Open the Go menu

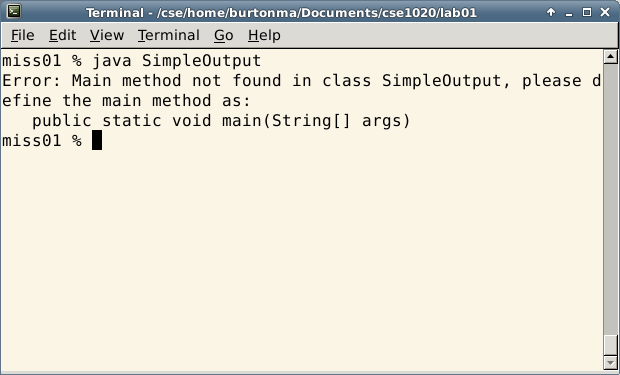click(224, 36)
